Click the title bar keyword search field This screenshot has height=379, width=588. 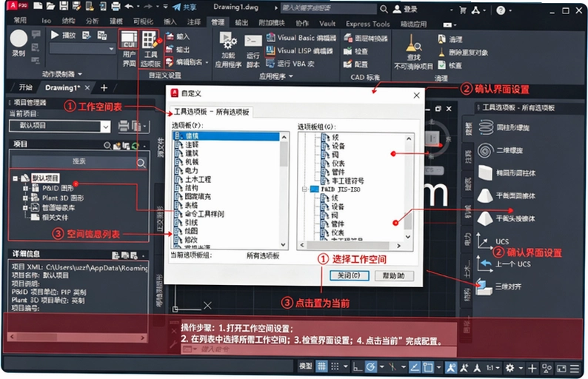[x=329, y=7]
